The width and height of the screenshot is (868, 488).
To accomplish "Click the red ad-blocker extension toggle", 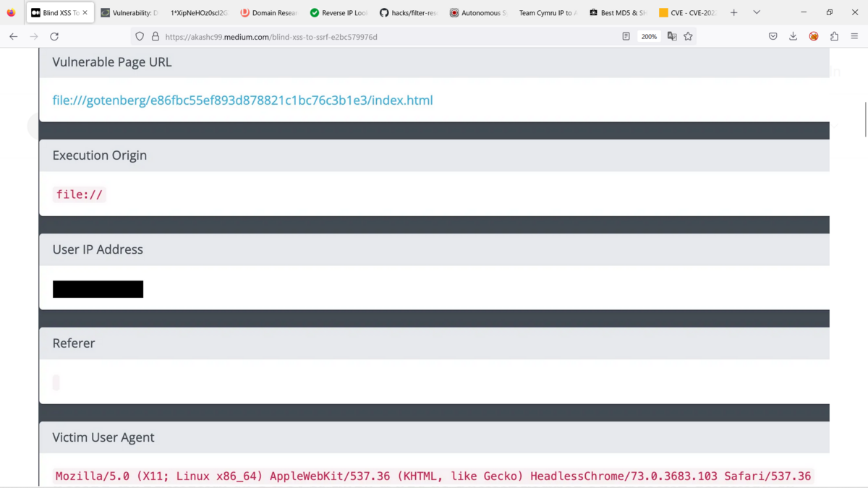I will tap(813, 36).
